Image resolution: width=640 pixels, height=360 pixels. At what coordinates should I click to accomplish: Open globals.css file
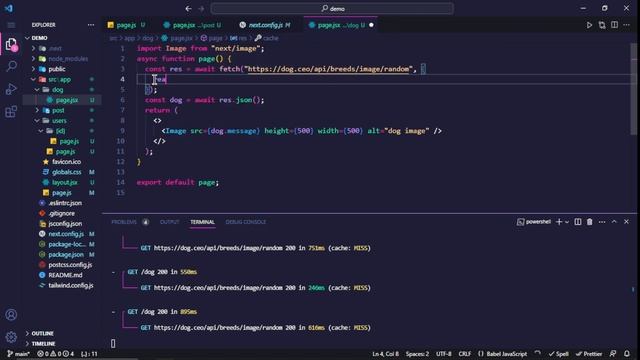(x=66, y=172)
